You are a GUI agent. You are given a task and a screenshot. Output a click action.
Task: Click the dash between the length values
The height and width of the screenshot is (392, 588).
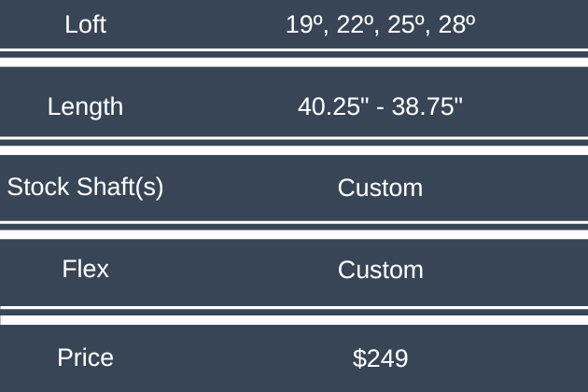pos(380,106)
